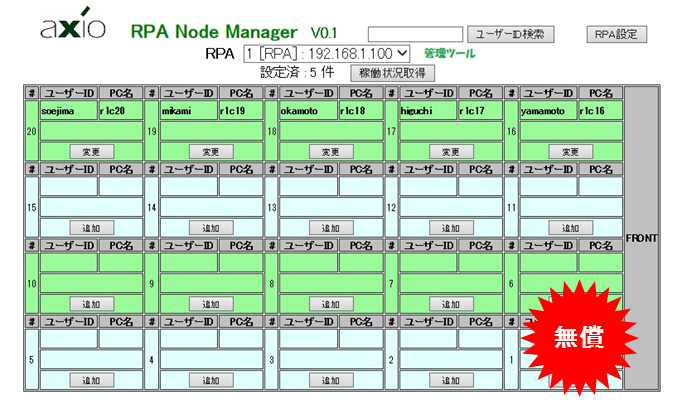Screen dimensions: 682x409
Task: Click the wide status field of node 8
Action: click(331, 283)
